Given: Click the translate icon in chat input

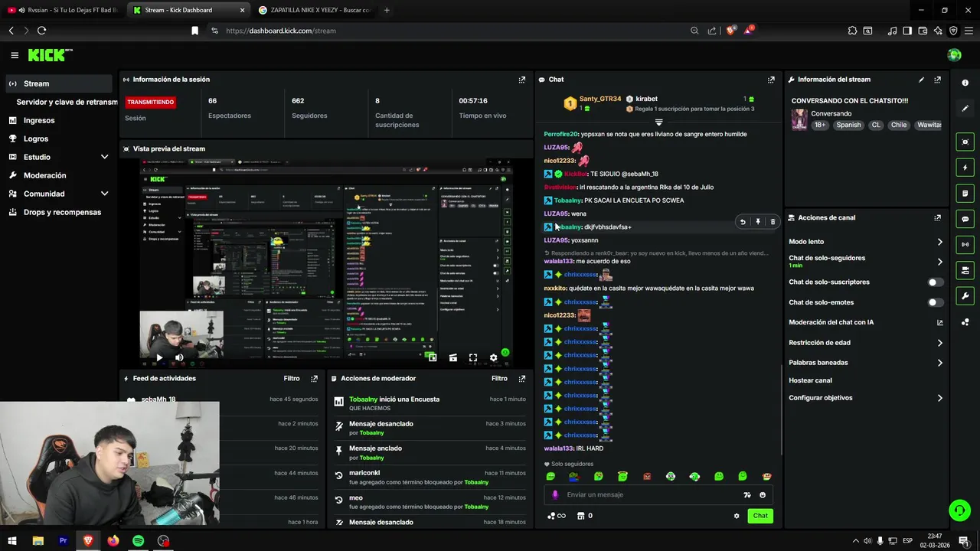Looking at the screenshot, I should [747, 495].
